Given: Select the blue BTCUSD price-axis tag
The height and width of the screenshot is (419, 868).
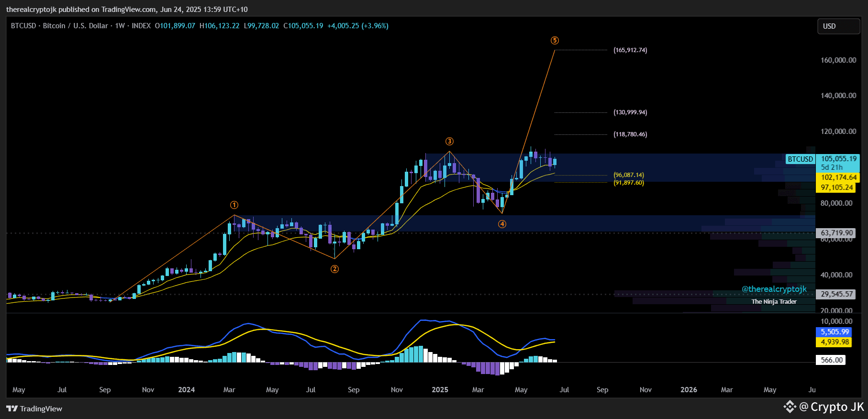Looking at the screenshot, I should coord(801,159).
